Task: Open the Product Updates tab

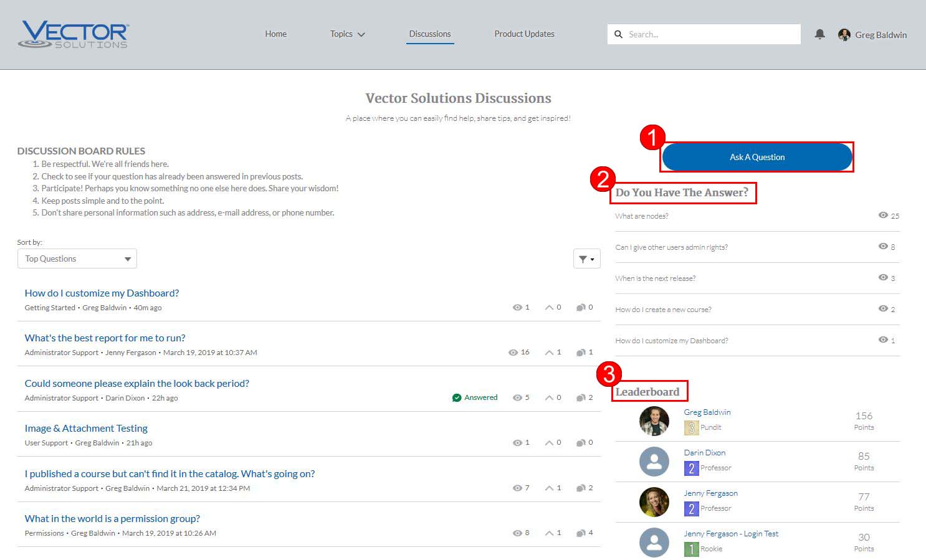Action: [524, 34]
